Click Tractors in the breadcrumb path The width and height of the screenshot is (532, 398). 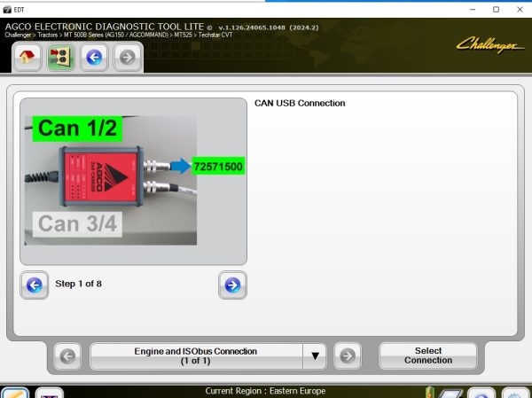48,35
